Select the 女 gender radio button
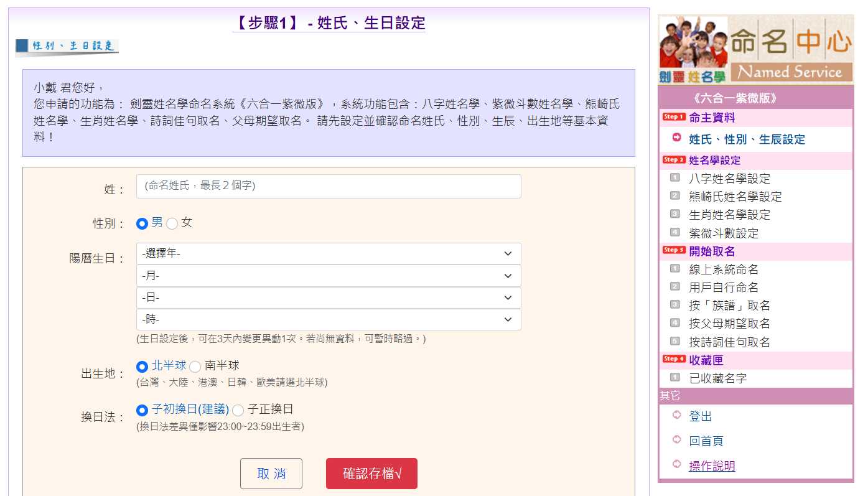This screenshot has width=868, height=496. (172, 223)
